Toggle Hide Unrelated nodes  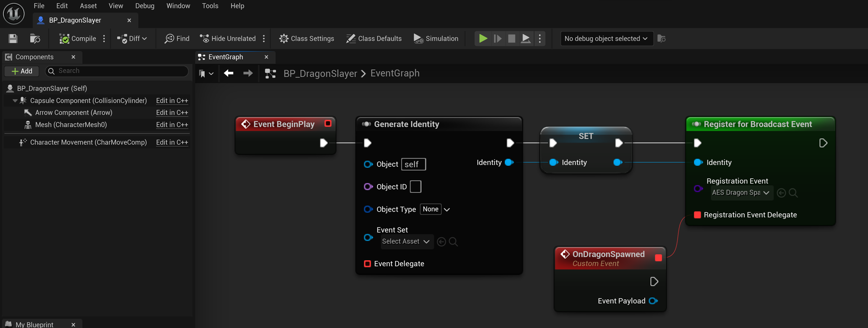228,38
